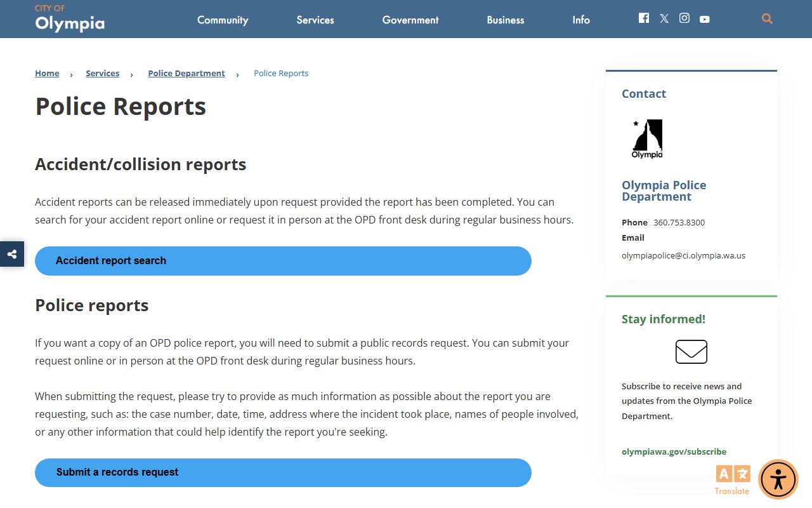
Task: Open the accessibility options icon
Action: click(x=778, y=479)
